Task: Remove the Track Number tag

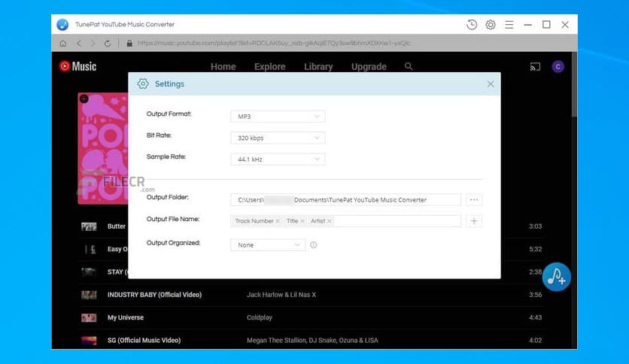Action: coord(278,221)
